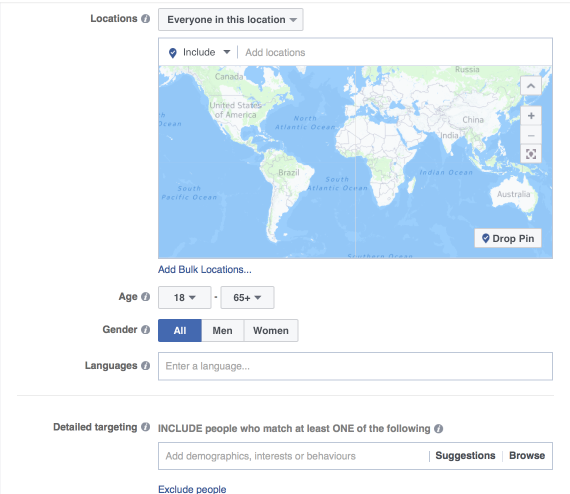Click the Age info icon
This screenshot has width=570, height=494.
[145, 297]
